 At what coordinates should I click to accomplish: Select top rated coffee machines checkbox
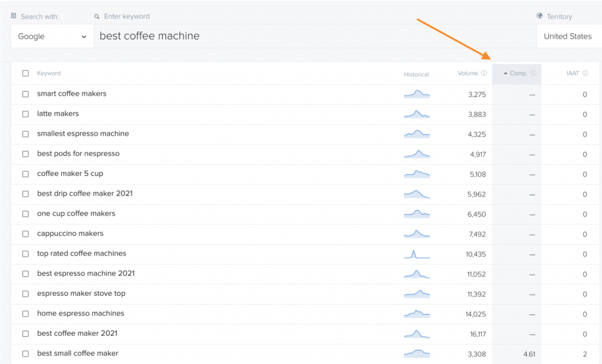(25, 254)
